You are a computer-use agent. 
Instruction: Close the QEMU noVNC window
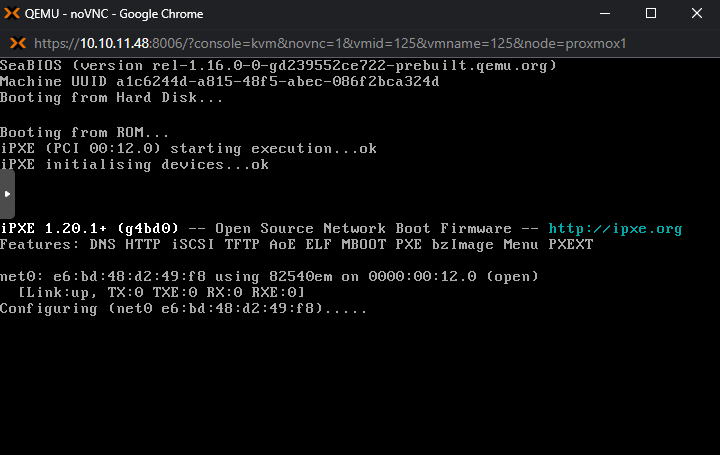(x=697, y=14)
